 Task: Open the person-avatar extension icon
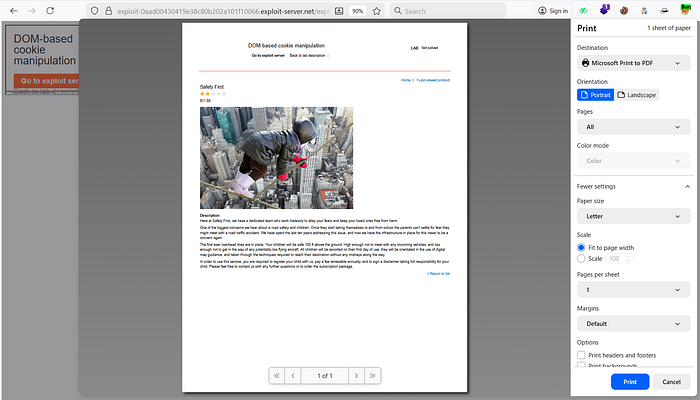644,10
